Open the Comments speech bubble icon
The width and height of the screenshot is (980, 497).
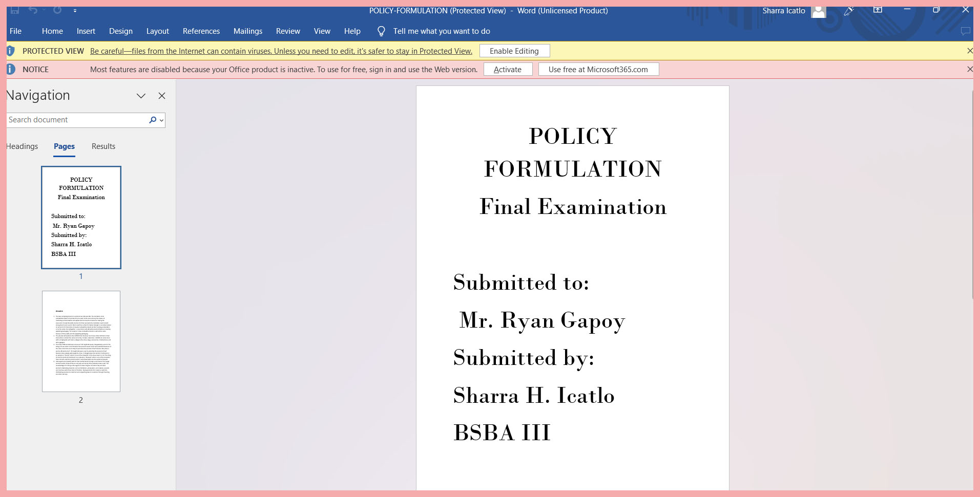pyautogui.click(x=965, y=31)
